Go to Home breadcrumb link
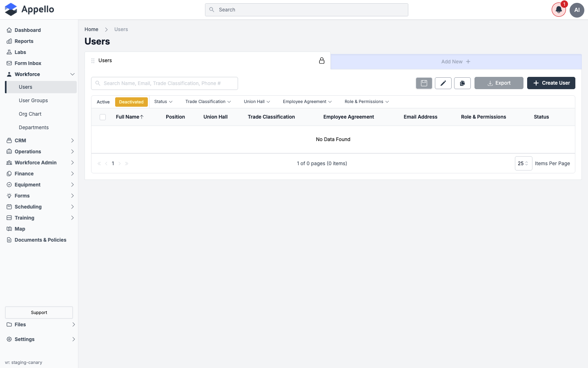 (91, 29)
